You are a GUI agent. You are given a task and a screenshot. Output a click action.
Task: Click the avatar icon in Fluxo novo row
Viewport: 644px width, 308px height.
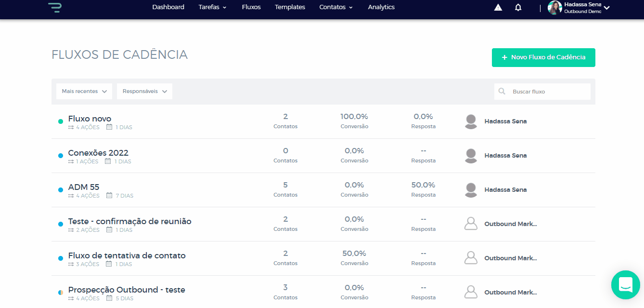click(x=471, y=121)
